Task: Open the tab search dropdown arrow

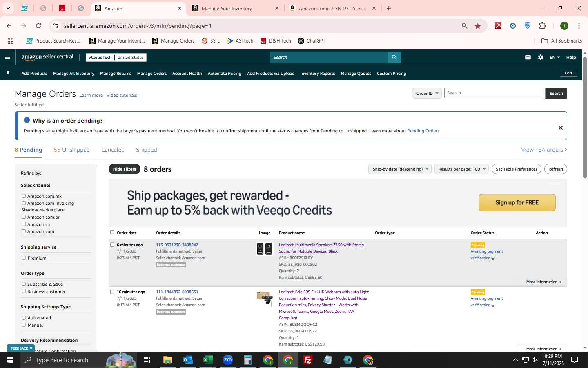Action: pyautogui.click(x=8, y=8)
